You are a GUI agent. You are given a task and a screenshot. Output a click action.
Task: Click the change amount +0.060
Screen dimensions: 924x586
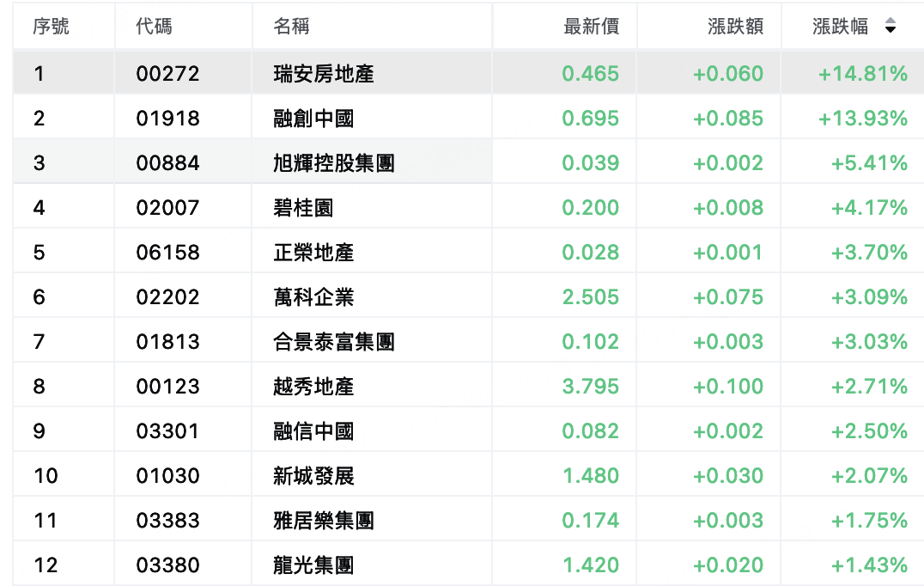727,74
